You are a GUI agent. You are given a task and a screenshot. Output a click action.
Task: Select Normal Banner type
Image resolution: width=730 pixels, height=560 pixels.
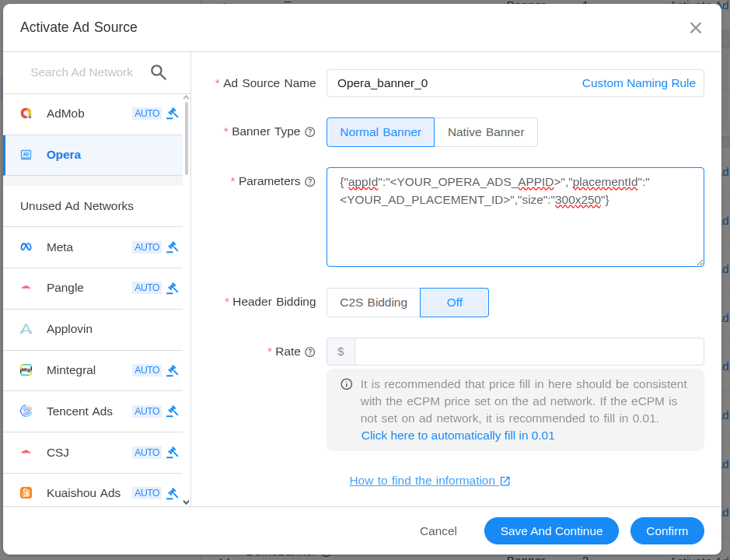click(x=380, y=132)
